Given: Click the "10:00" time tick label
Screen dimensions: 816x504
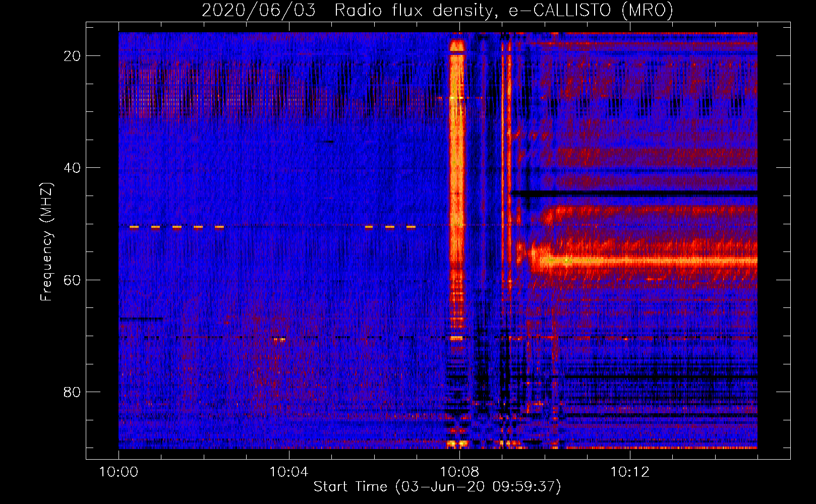Looking at the screenshot, I should [119, 472].
